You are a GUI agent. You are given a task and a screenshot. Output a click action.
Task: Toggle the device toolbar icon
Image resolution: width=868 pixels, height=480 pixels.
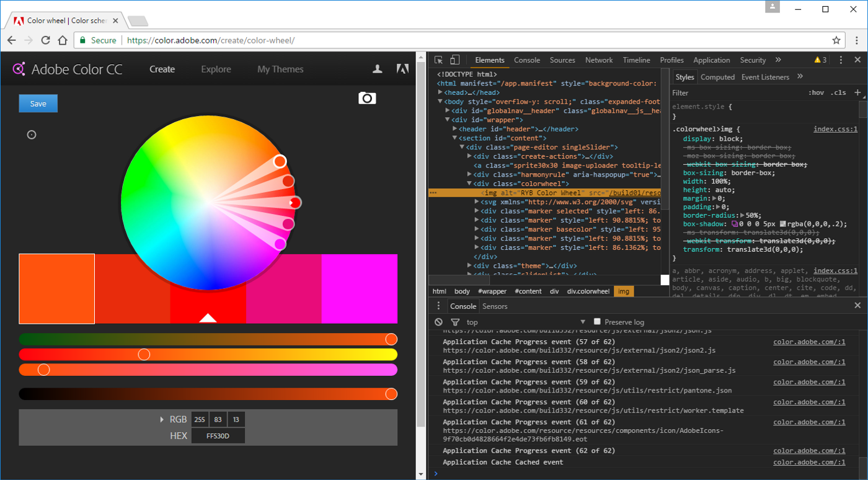pos(454,60)
